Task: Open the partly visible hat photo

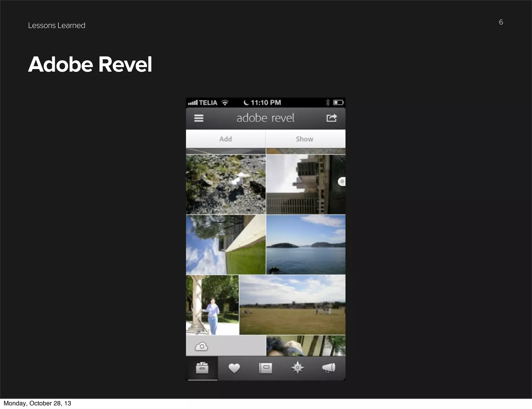Action: coord(306,346)
